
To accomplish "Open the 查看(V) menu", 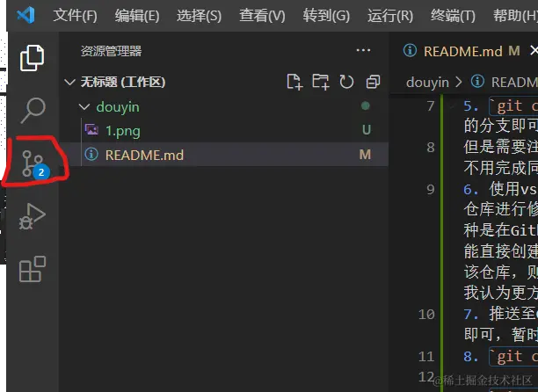I will tap(262, 16).
